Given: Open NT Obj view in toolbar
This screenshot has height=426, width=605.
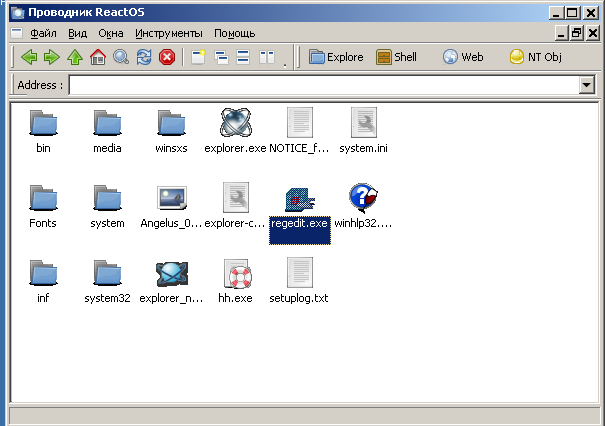Looking at the screenshot, I should [x=536, y=57].
